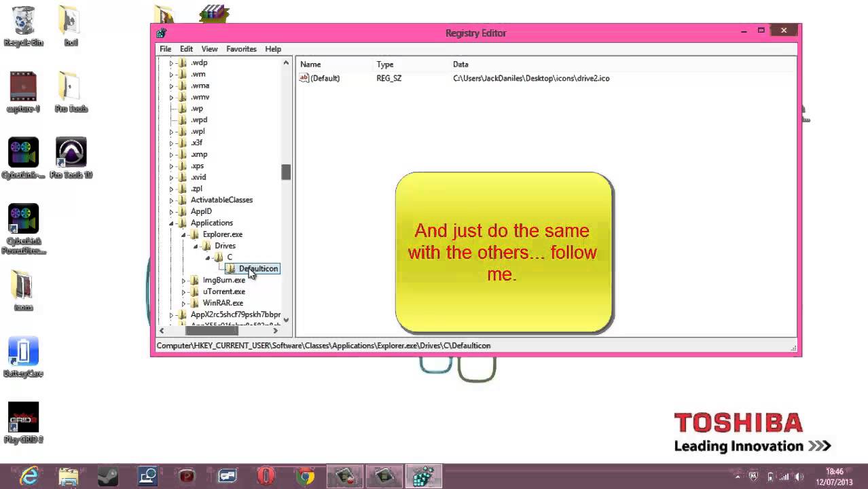The width and height of the screenshot is (868, 489).
Task: Collapse the Applications key
Action: click(171, 223)
